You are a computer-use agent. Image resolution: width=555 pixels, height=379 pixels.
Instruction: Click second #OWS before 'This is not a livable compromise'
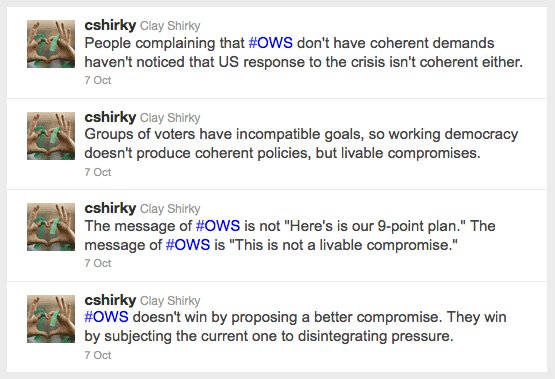[x=188, y=245]
